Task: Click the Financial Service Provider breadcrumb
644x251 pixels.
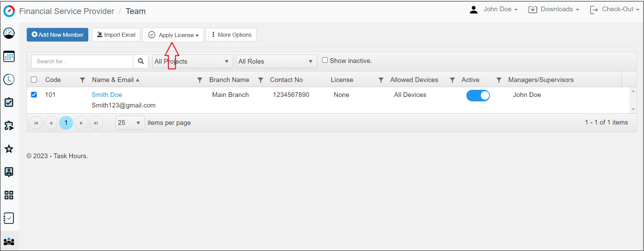Action: point(67,11)
